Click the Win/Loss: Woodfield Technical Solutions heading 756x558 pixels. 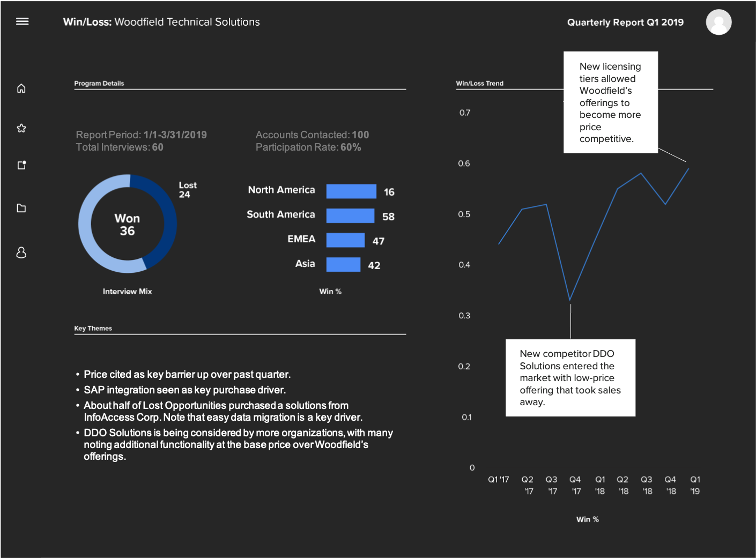[x=161, y=22]
